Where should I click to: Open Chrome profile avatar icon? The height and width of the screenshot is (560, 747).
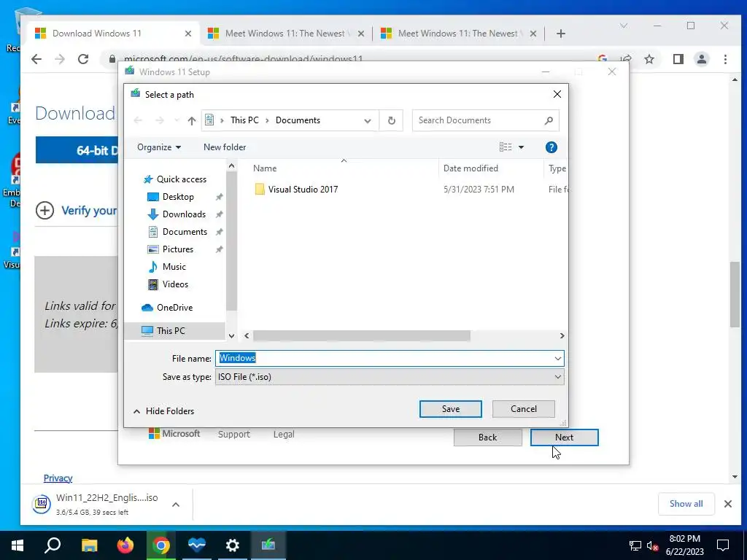point(701,59)
